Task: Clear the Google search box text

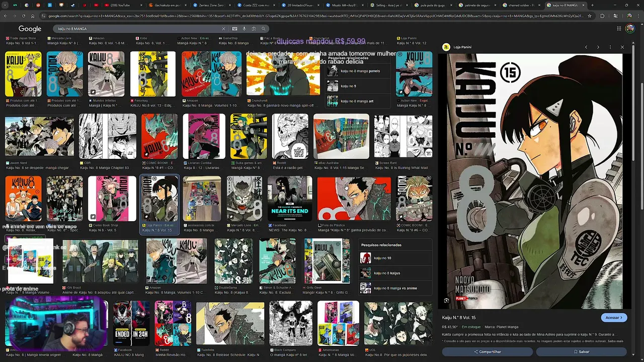Action: tap(223, 29)
